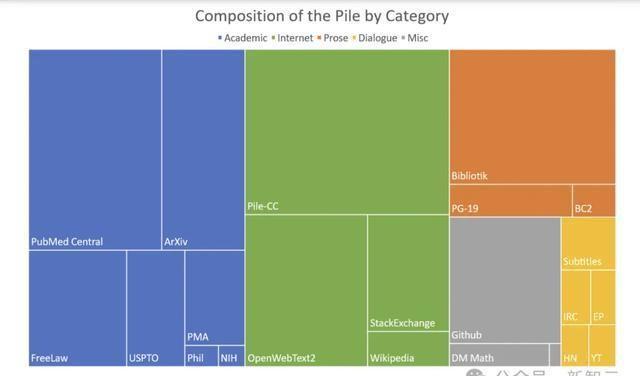Viewport: 640px width, 376px height.
Task: Click the BC2 tile
Action: tap(594, 200)
